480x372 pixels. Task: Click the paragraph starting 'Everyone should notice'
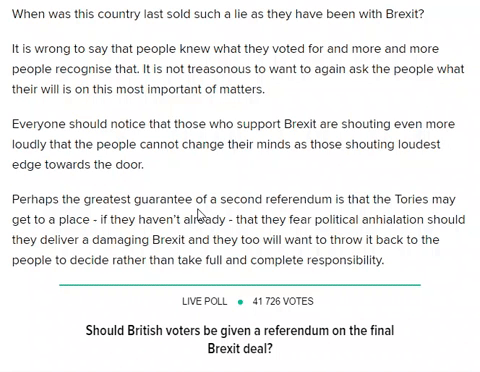point(233,144)
